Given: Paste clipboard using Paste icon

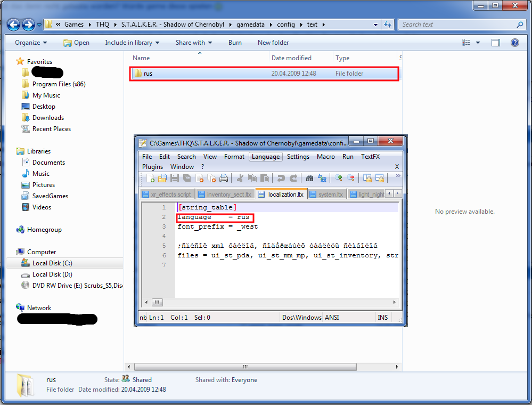Looking at the screenshot, I should [x=264, y=178].
